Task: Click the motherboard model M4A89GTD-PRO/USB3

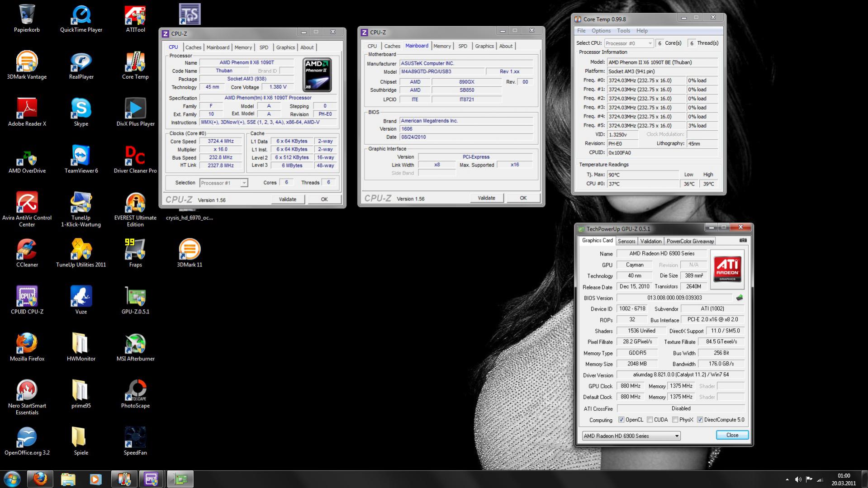Action: [442, 72]
